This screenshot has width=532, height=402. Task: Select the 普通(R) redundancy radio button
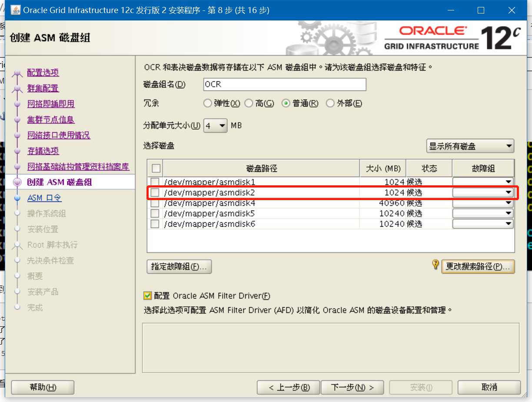[286, 103]
